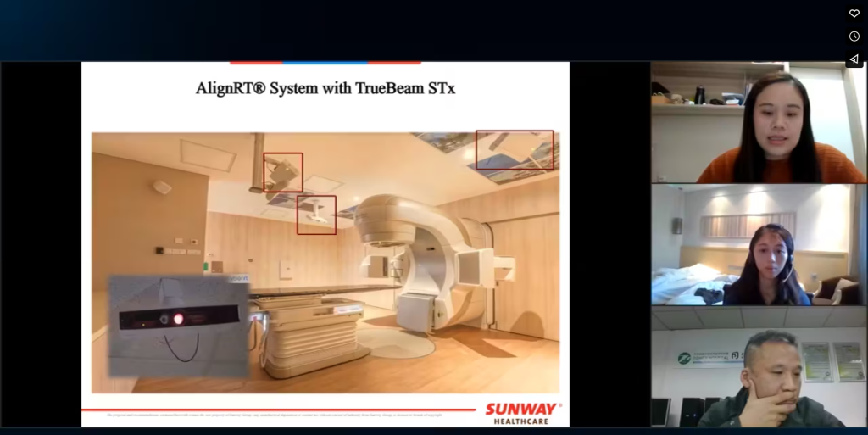Select the top-right red camera box on slide
This screenshot has height=435, width=868.
[x=514, y=149]
